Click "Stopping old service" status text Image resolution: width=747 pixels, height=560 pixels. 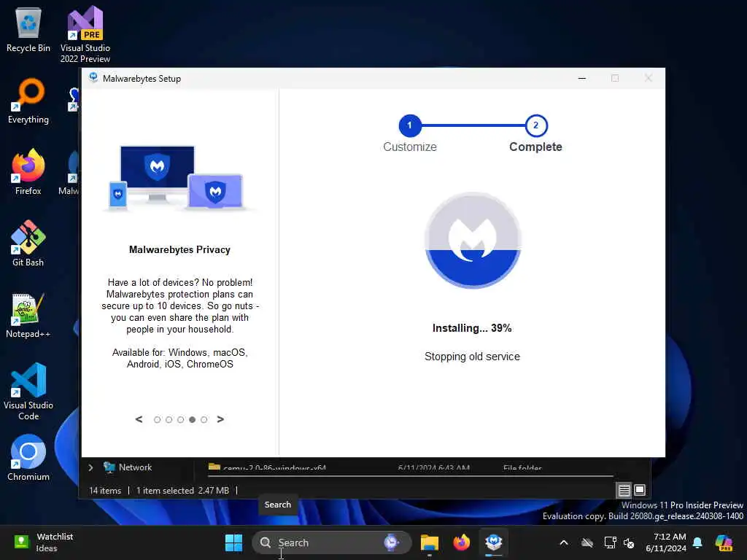pyautogui.click(x=472, y=357)
